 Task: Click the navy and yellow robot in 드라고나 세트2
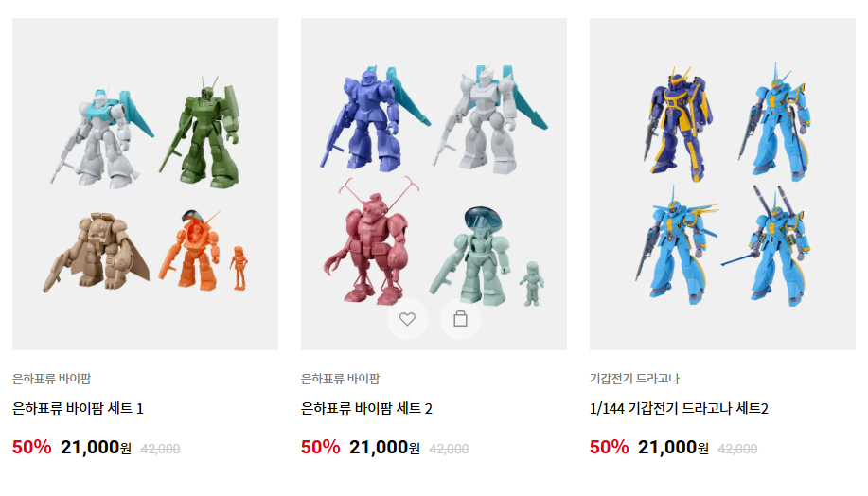[x=678, y=123]
